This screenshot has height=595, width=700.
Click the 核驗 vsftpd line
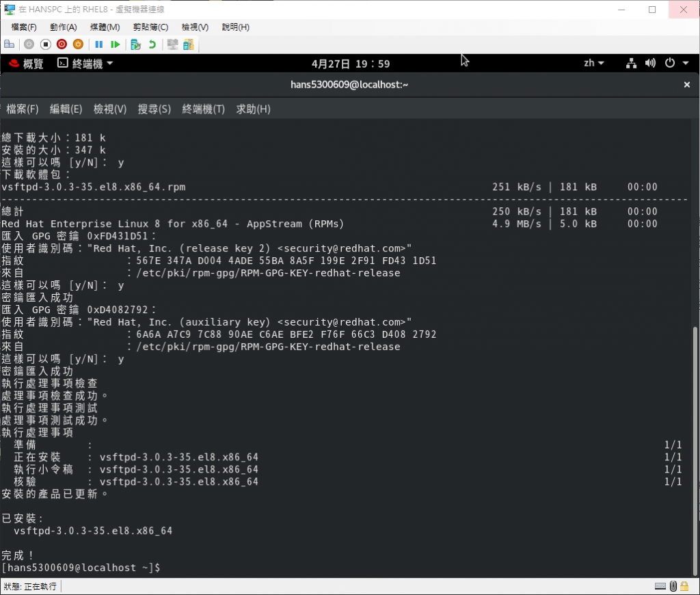click(136, 481)
